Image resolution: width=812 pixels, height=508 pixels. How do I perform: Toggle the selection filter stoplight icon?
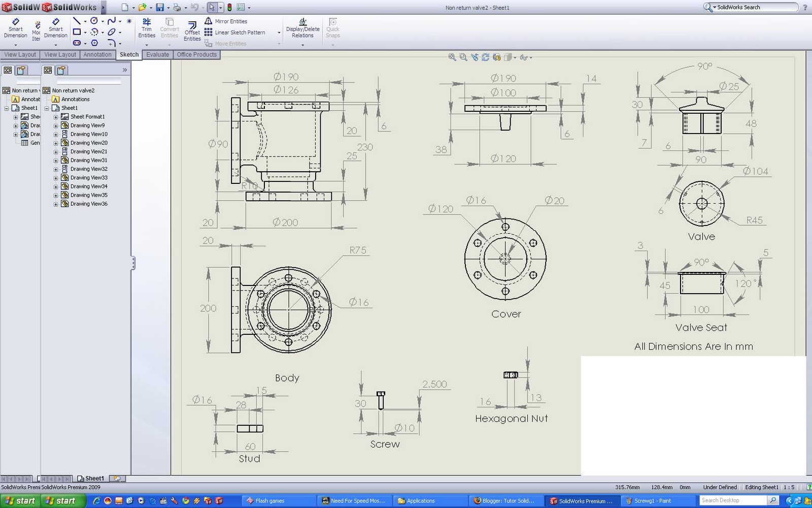coord(229,7)
